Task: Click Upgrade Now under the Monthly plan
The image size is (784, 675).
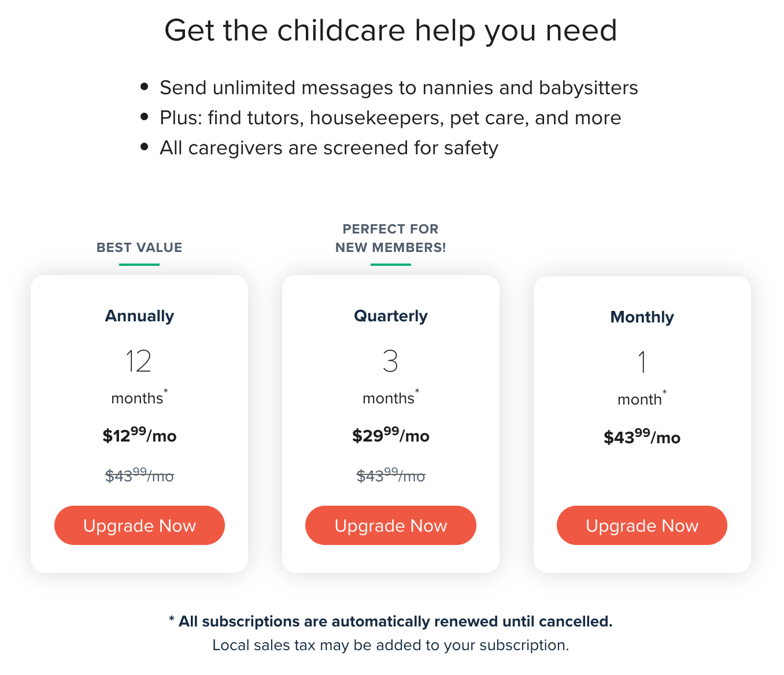Action: [x=642, y=525]
